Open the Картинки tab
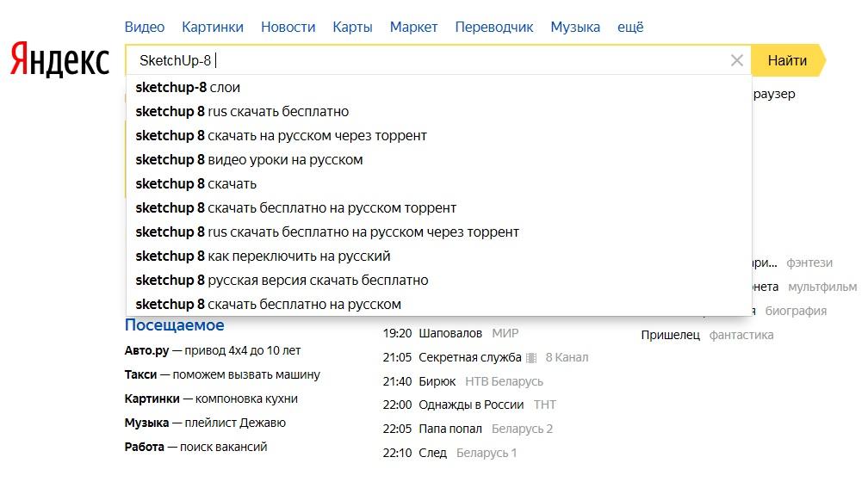 213,28
